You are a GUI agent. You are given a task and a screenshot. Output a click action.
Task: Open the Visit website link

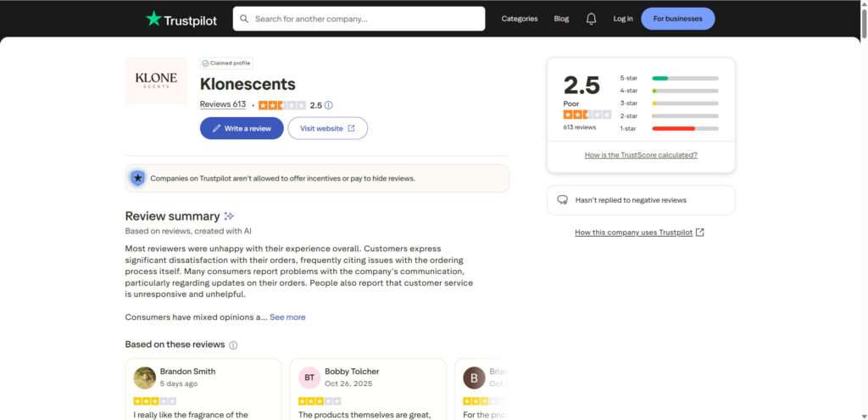click(327, 128)
